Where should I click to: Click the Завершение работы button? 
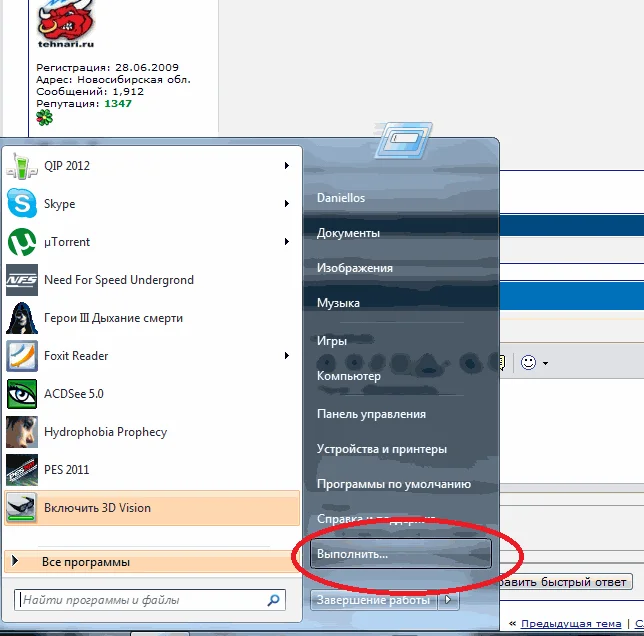pyautogui.click(x=374, y=600)
